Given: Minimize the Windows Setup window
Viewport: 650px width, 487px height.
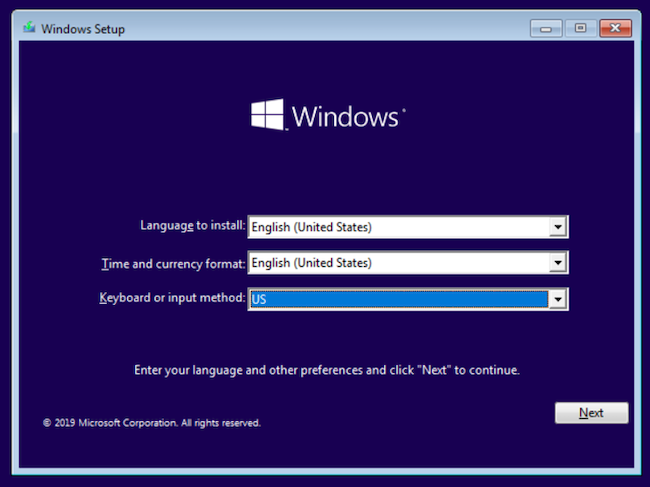Looking at the screenshot, I should click(546, 28).
